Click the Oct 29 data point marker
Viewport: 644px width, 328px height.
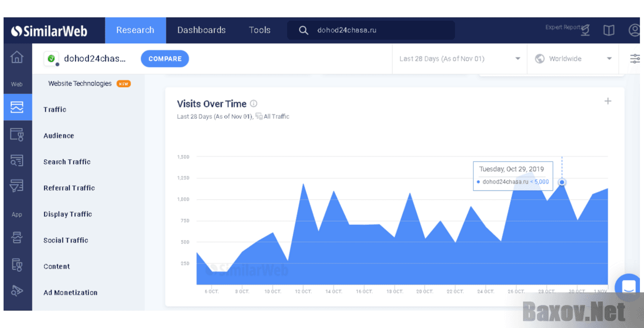coord(562,182)
